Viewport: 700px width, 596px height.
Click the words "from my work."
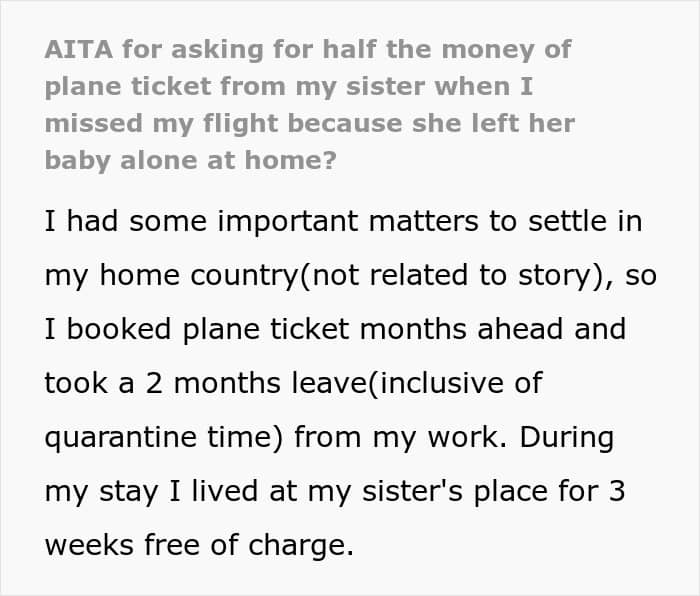[x=400, y=438]
